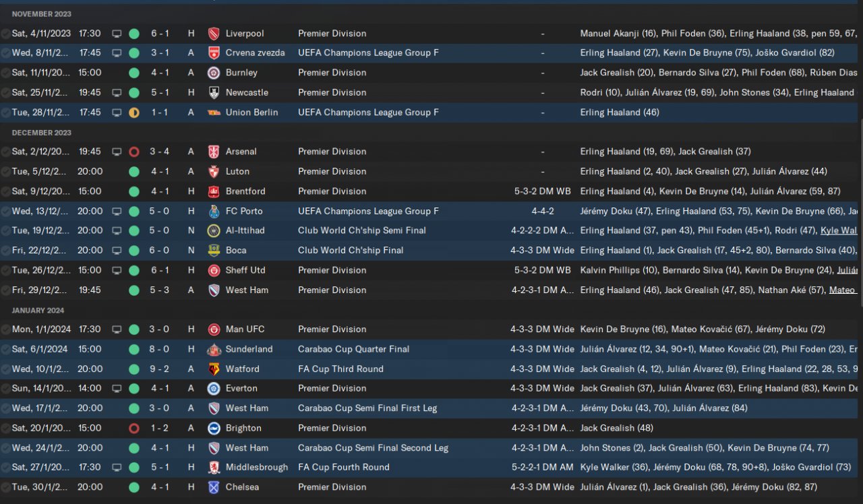
Task: Toggle the check circle on the Brentford row
Action: click(x=5, y=191)
